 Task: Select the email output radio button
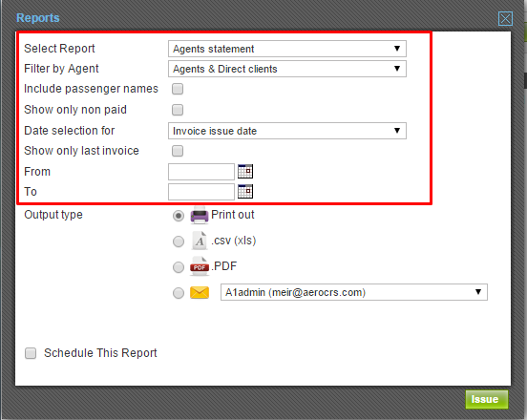tap(179, 293)
